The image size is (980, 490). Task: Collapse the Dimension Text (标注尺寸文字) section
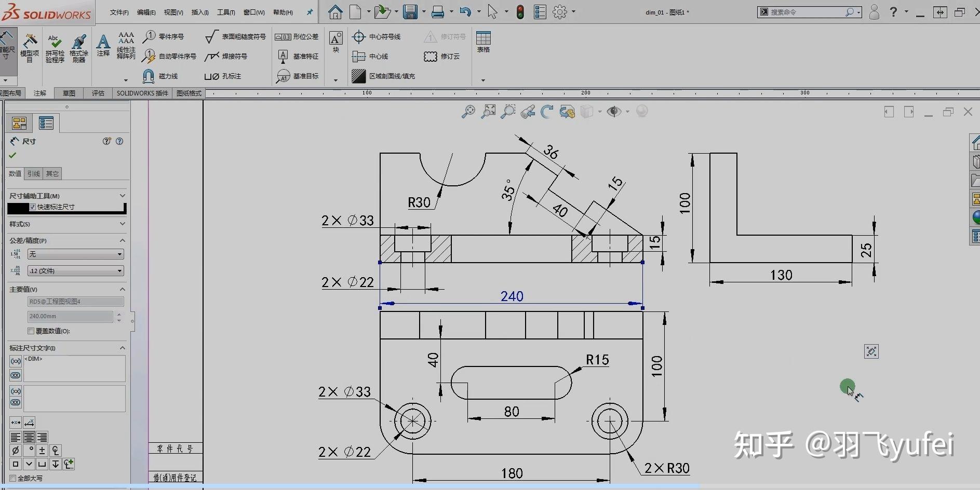123,348
